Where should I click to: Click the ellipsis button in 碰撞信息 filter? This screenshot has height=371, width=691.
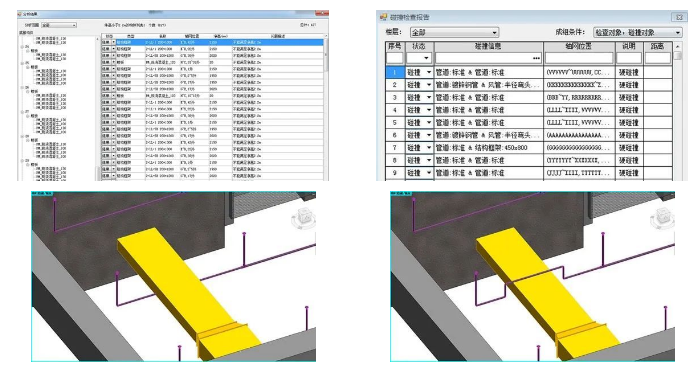click(536, 58)
